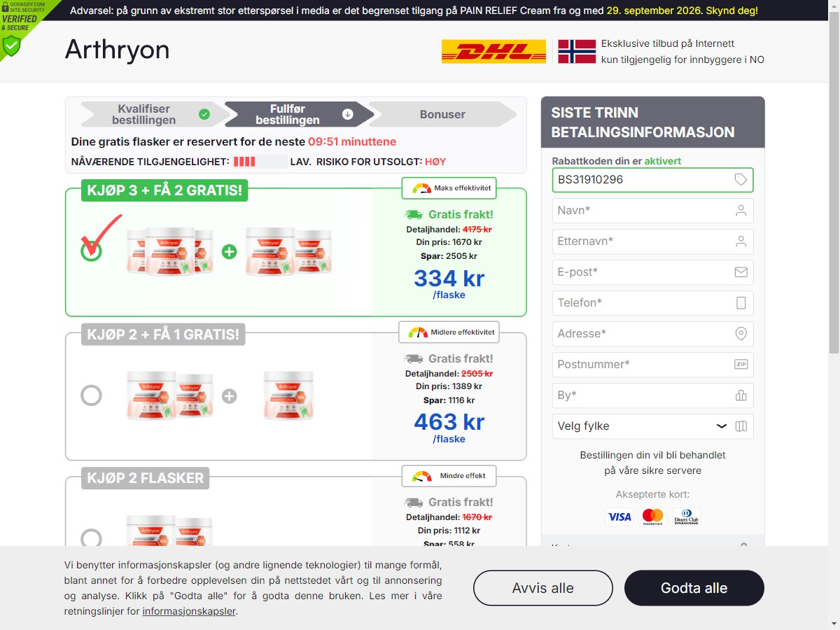Click the two-jar image in Kjøp 2 + få 1 offer
840x630 pixels.
pyautogui.click(x=169, y=395)
